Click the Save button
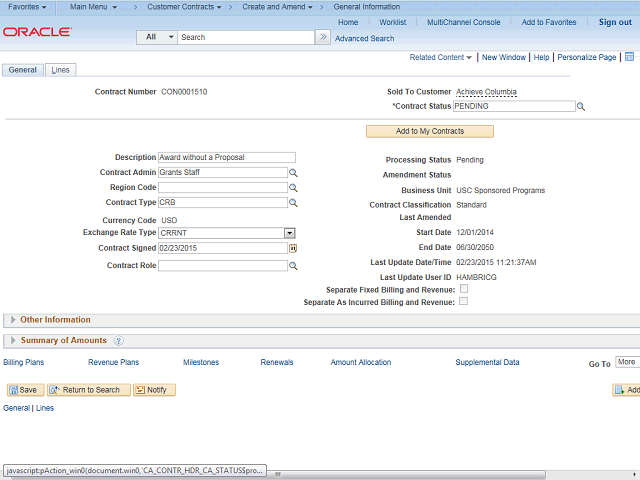 click(x=24, y=390)
